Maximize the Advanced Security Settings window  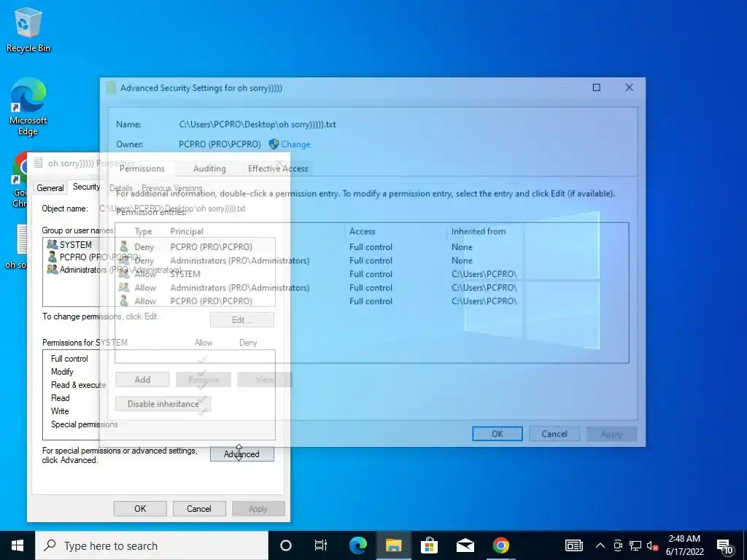point(597,87)
